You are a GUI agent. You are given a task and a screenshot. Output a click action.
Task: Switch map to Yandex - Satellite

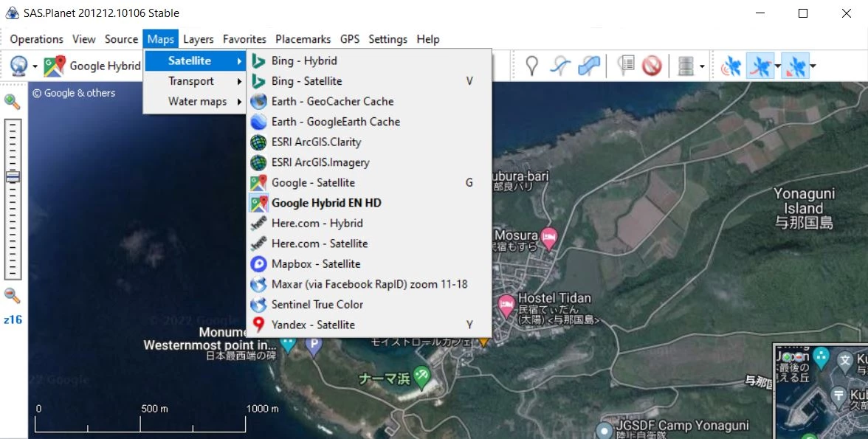pyautogui.click(x=313, y=325)
